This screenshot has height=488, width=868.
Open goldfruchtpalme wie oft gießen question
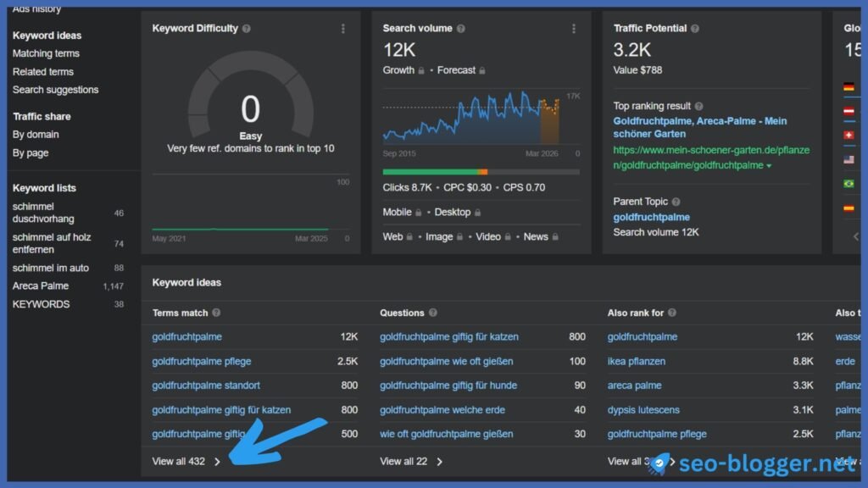click(446, 361)
